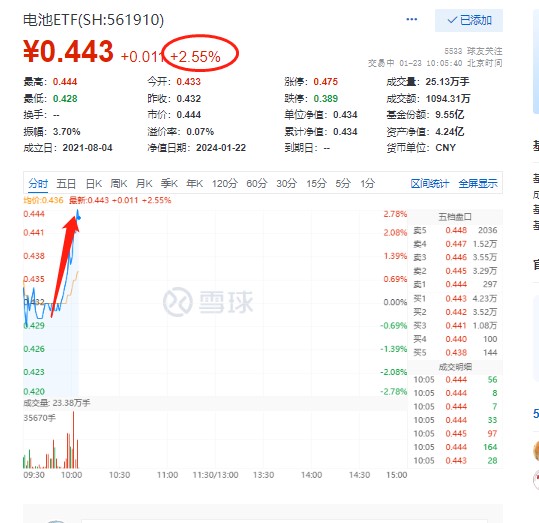Select the 分时 chart tab
The image size is (539, 523).
(38, 184)
